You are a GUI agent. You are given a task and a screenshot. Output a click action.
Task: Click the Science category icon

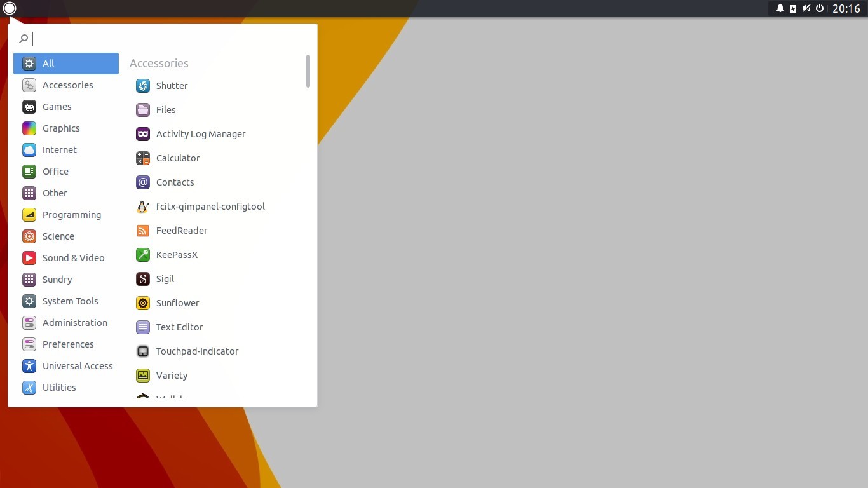point(29,236)
